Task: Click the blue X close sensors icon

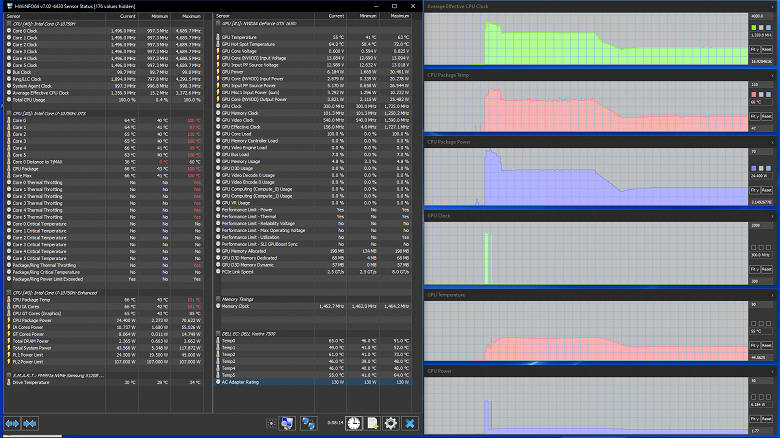Action: point(409,424)
